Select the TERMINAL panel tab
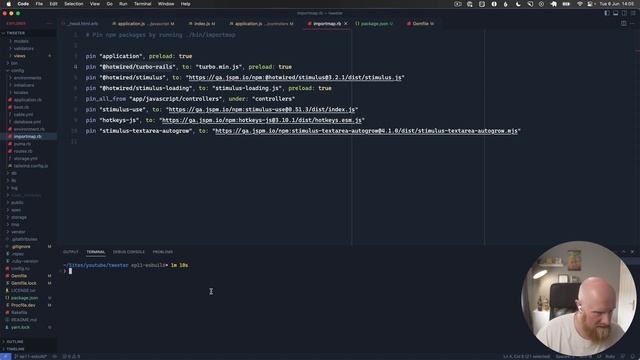The image size is (640, 360). 96,252
